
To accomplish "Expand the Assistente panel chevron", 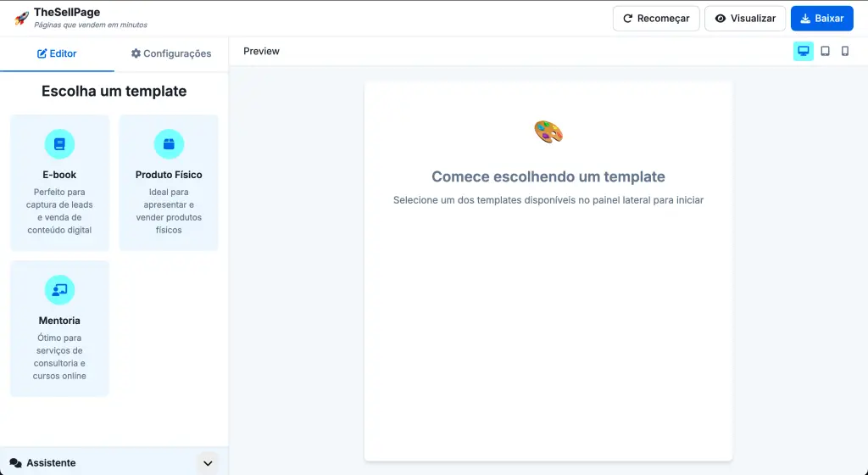I will coord(208,463).
